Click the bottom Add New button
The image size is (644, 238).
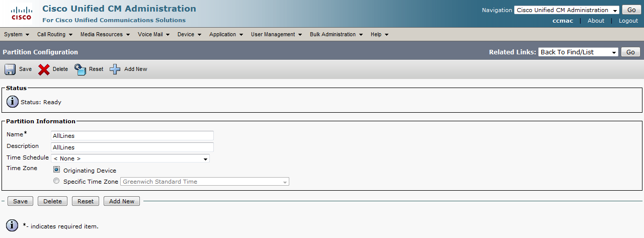click(122, 201)
